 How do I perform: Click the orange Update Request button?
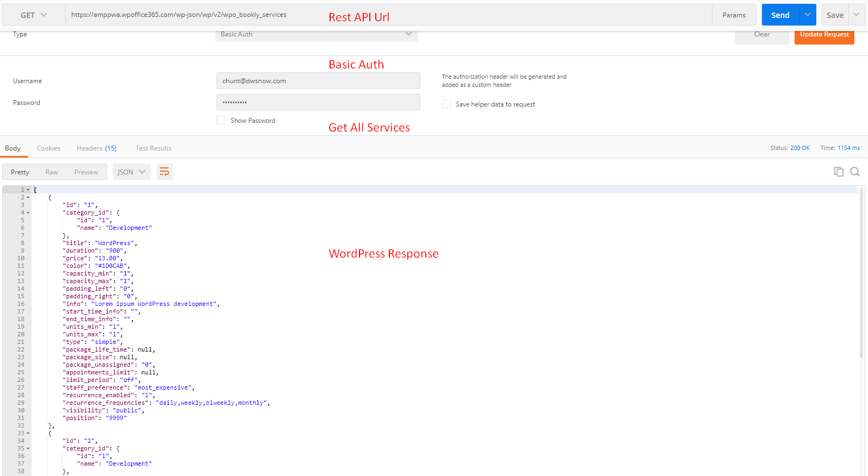[824, 35]
